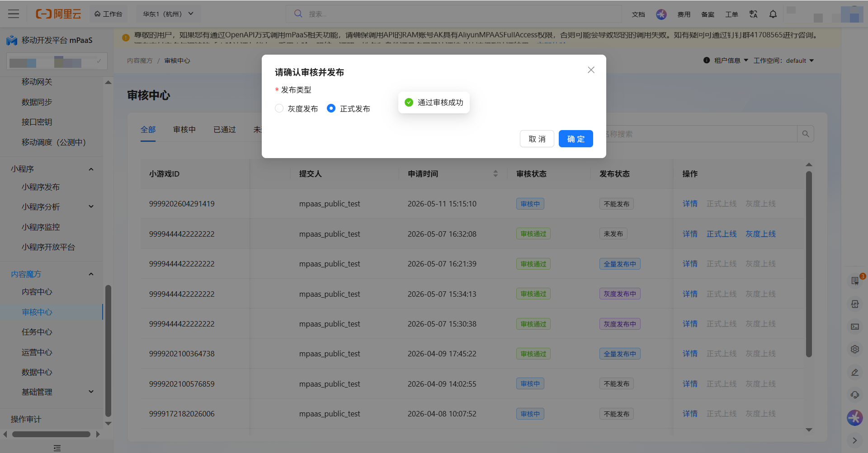
Task: Open the floating AI assistant button
Action: pos(855,418)
